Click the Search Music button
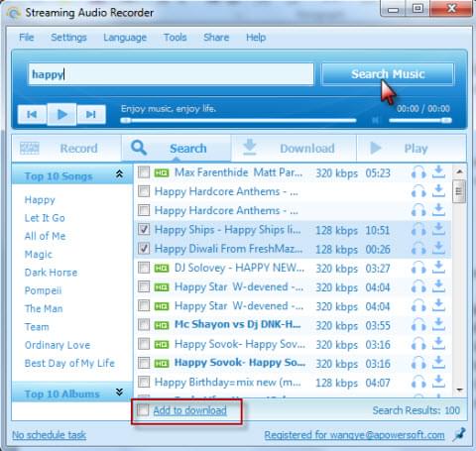 [388, 74]
